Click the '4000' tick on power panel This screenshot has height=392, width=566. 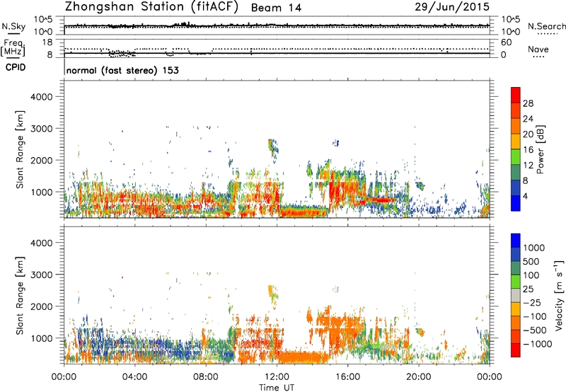[x=42, y=97]
